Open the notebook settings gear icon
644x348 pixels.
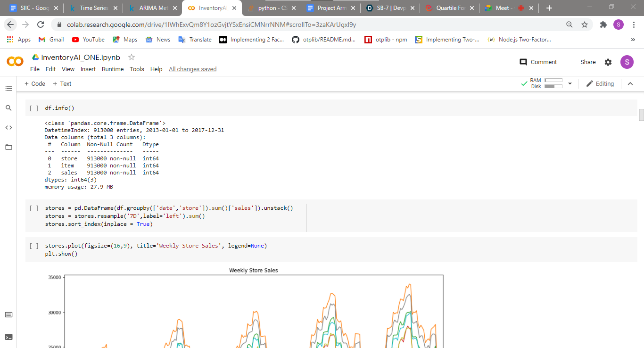(x=608, y=62)
